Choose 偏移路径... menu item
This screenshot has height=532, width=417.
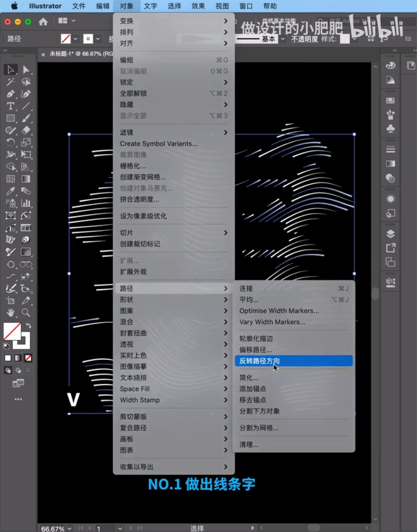[294, 350]
